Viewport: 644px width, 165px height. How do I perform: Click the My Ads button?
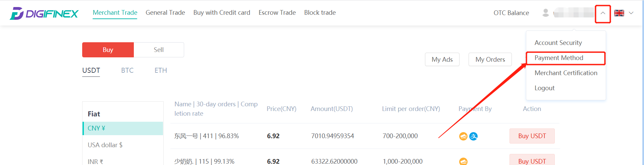pyautogui.click(x=442, y=59)
